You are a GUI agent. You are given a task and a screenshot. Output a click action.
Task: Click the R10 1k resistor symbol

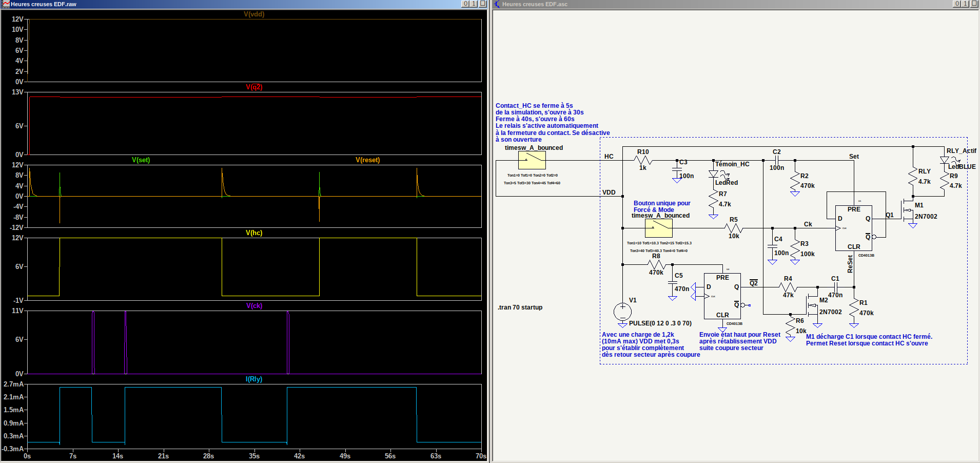642,161
